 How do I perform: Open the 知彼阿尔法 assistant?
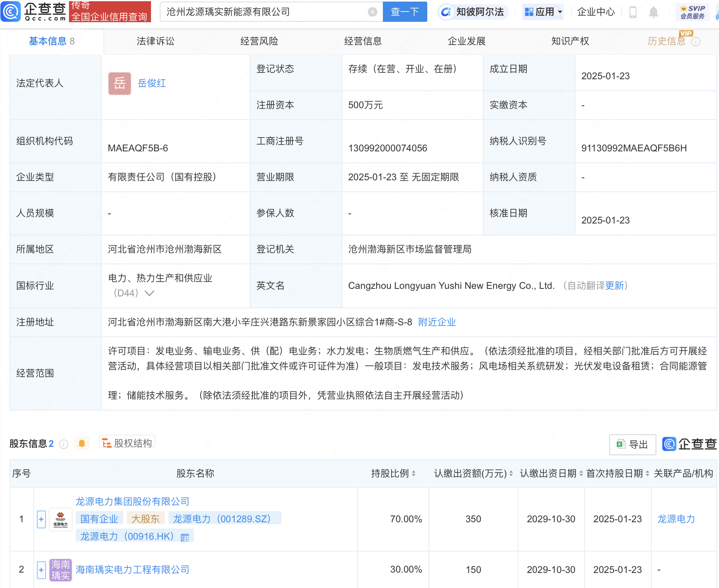click(x=473, y=12)
